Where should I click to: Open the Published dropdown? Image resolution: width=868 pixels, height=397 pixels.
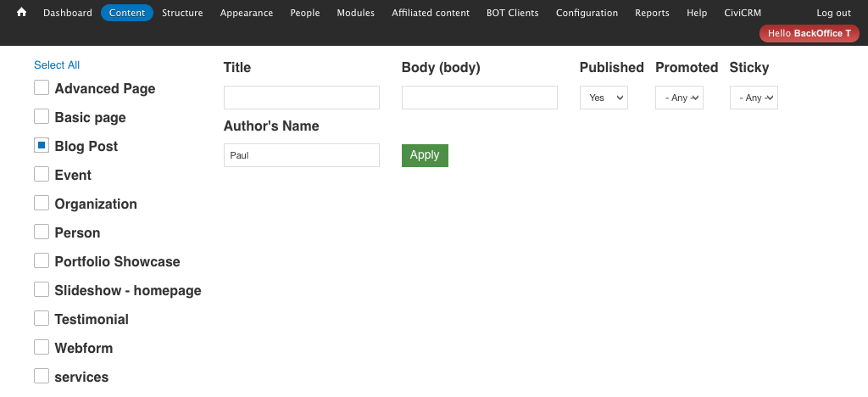point(604,98)
